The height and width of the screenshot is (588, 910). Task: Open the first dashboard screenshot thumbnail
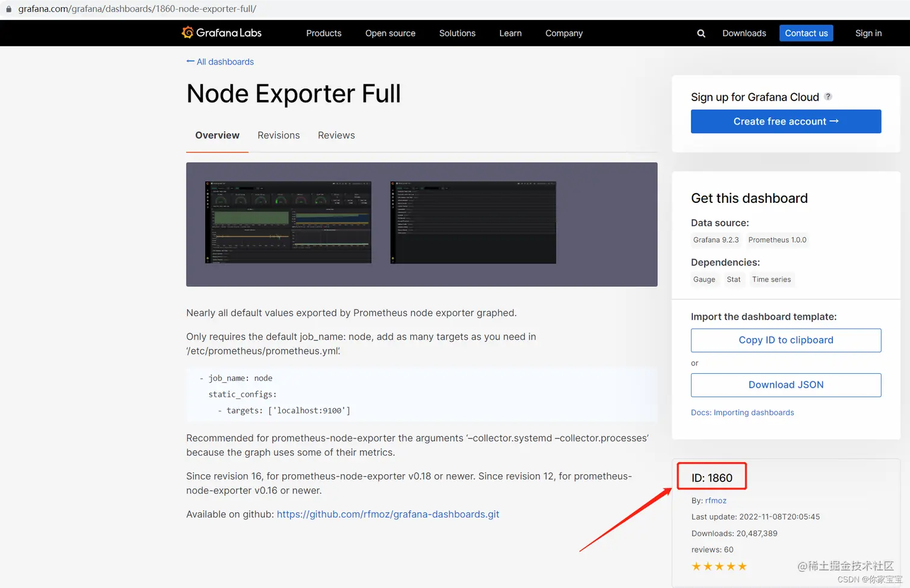288,222
